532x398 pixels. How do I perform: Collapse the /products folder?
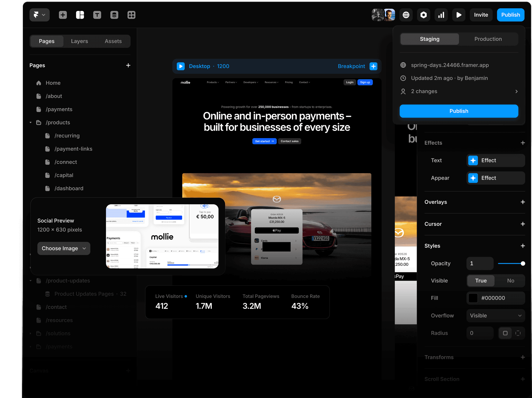pos(31,123)
